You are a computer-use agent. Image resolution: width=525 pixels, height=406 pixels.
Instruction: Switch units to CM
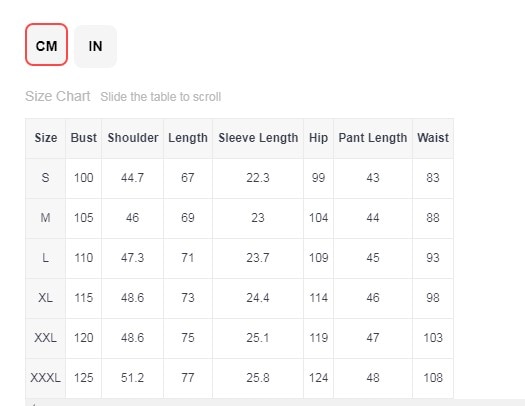point(47,45)
